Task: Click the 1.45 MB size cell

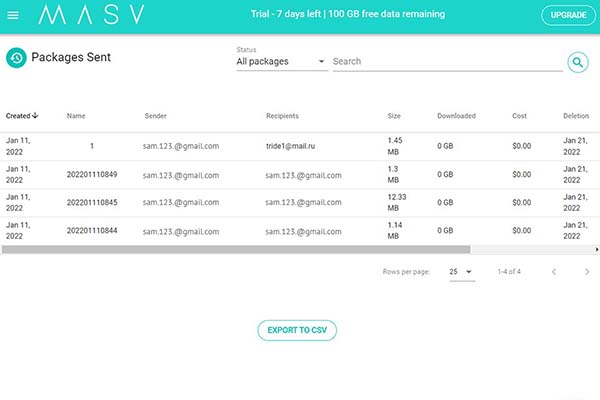Action: [x=395, y=146]
